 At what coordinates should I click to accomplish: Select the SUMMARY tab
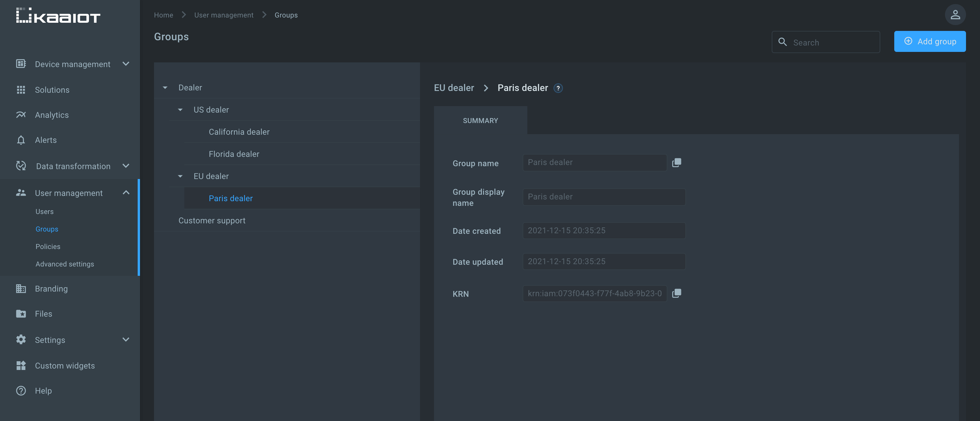480,120
